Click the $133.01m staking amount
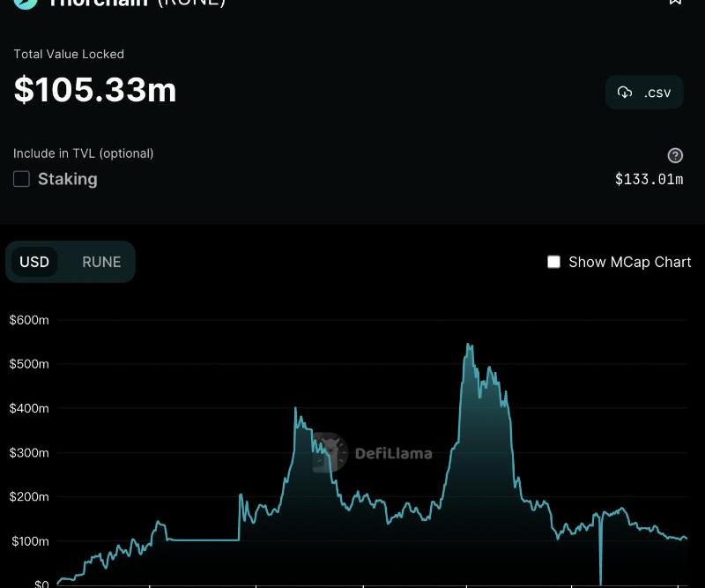This screenshot has width=705, height=588. tap(649, 180)
